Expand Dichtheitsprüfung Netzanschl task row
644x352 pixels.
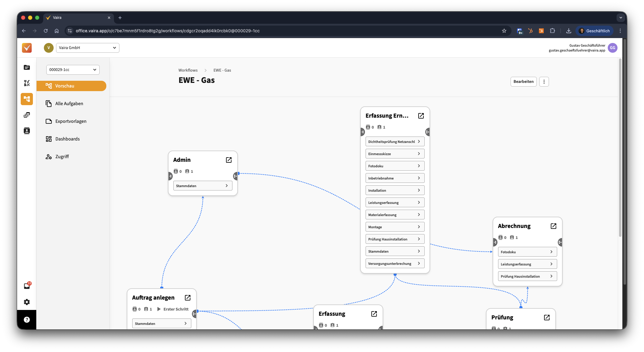click(395, 142)
